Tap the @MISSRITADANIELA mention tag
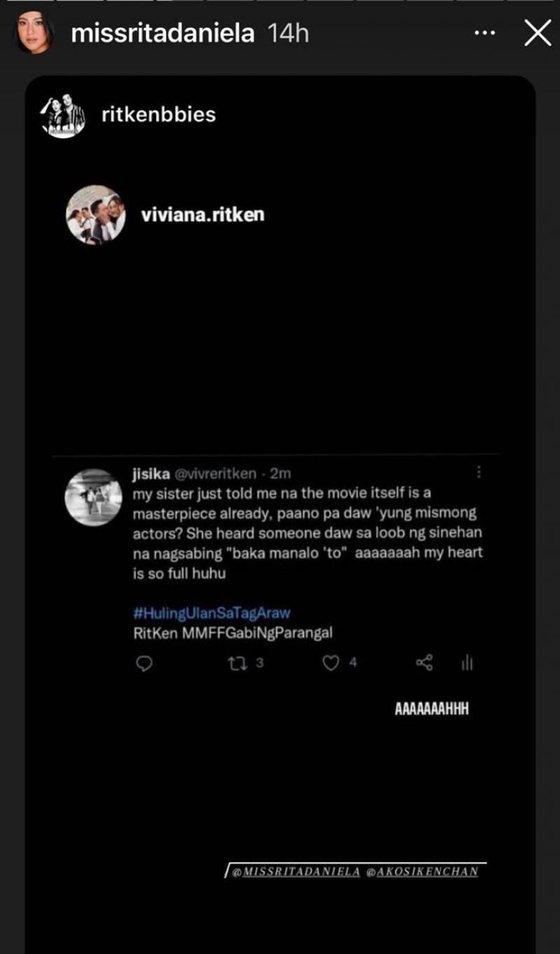Image resolution: width=560 pixels, height=954 pixels. 295,872
